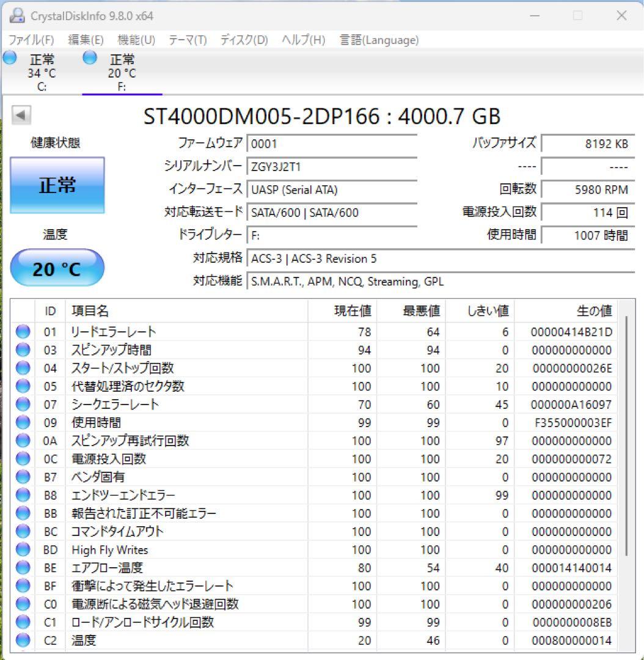This screenshot has width=644, height=660.
Task: Click the features field S.M.A.R.T., APM, NCQ
Action: [x=441, y=280]
